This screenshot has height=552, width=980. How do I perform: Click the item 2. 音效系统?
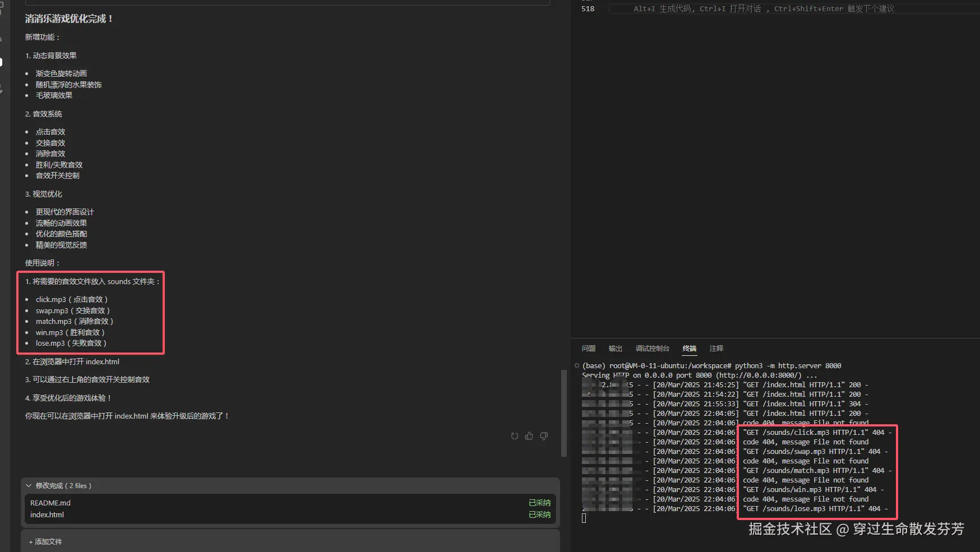coord(44,114)
